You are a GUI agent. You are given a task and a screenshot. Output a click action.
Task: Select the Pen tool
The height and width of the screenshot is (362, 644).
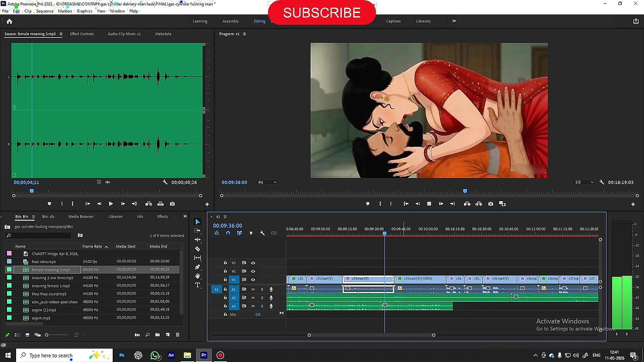point(197,267)
